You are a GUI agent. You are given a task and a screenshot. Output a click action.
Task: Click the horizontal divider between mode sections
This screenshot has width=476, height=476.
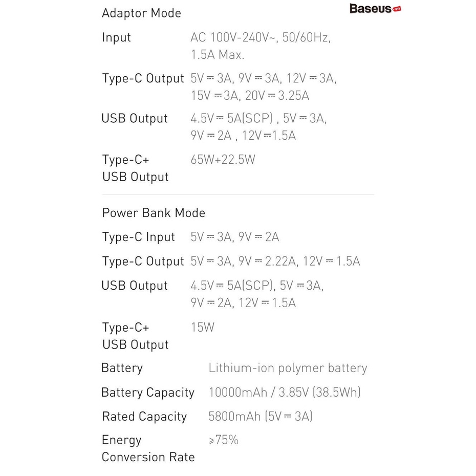tap(238, 194)
